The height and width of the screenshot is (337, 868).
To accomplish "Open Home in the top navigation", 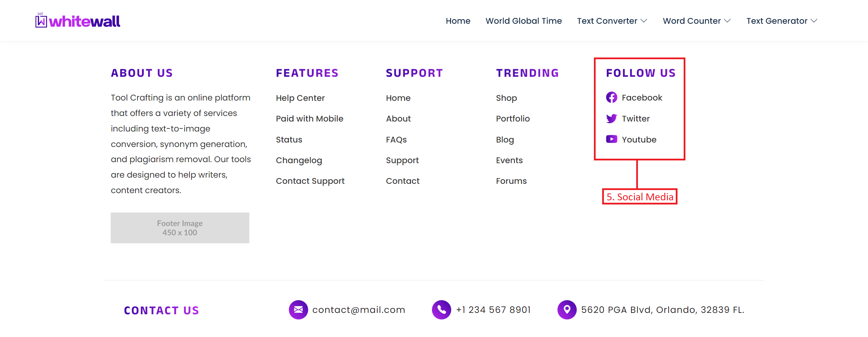I will 458,21.
